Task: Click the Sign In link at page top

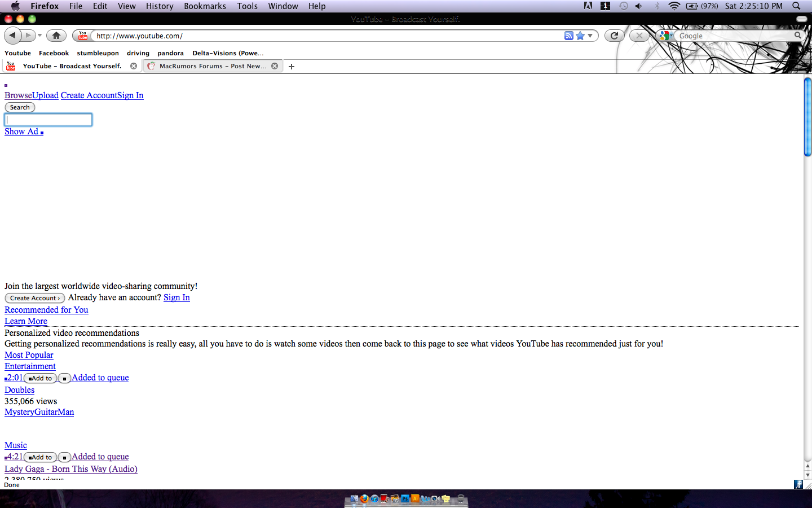Action: (130, 95)
